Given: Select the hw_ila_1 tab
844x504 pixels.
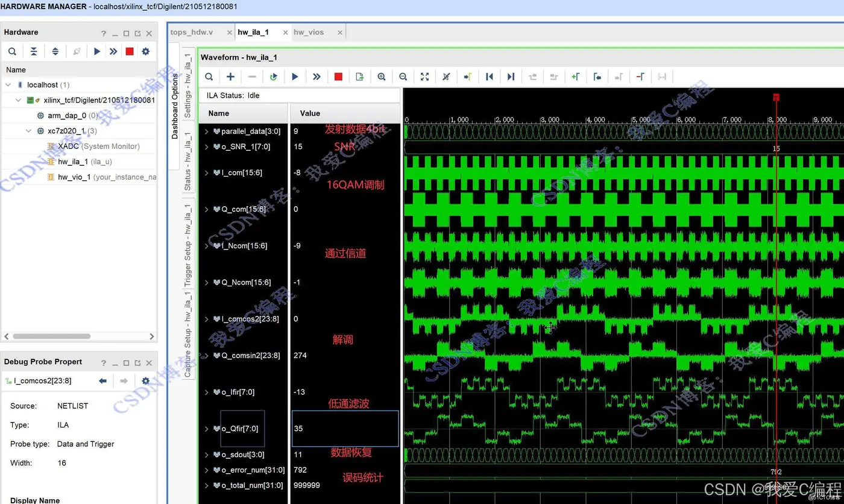Looking at the screenshot, I should pos(253,33).
